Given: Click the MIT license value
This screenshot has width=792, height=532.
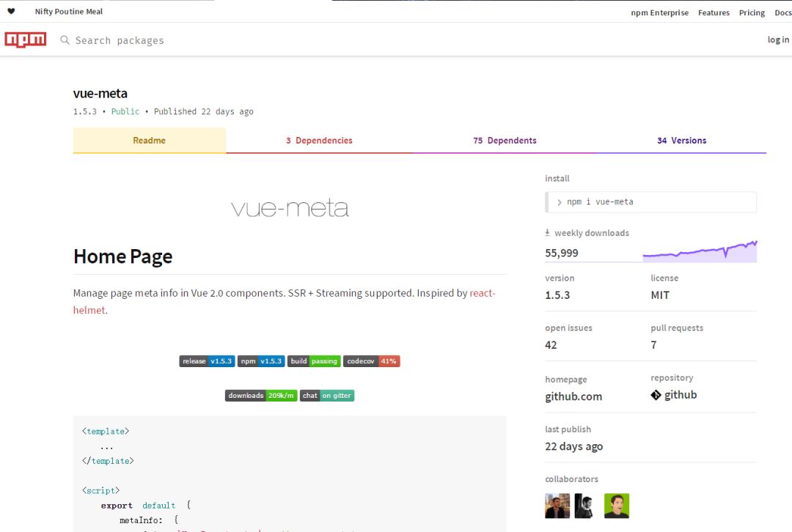Looking at the screenshot, I should click(660, 295).
